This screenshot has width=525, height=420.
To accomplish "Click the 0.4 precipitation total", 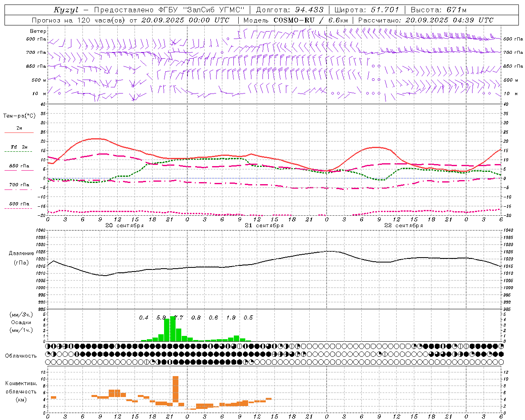I will [144, 317].
